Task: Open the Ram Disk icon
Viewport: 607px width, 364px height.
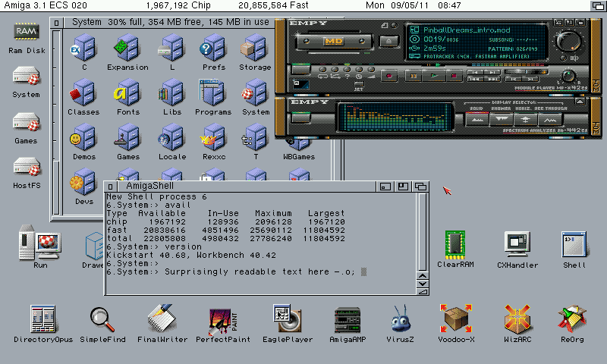Action: coord(27,33)
